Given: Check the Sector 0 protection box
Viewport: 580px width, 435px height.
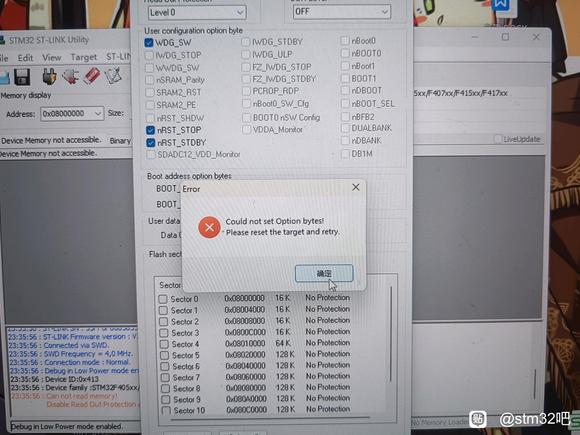Looking at the screenshot, I should tap(163, 299).
